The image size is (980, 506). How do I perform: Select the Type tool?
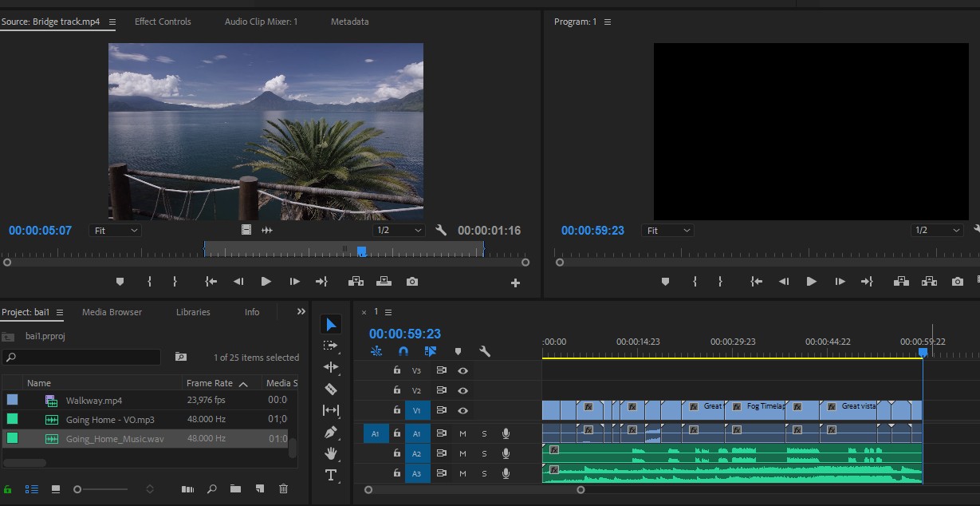(x=331, y=475)
